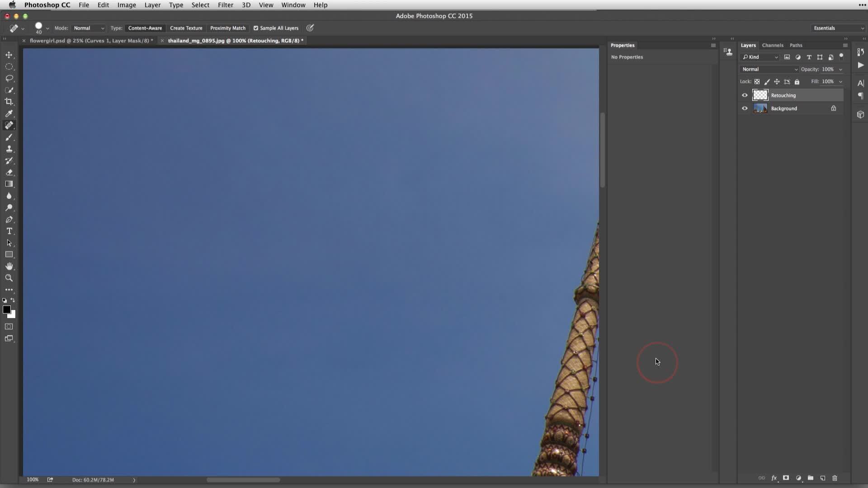Select the Hand tool

click(x=9, y=266)
